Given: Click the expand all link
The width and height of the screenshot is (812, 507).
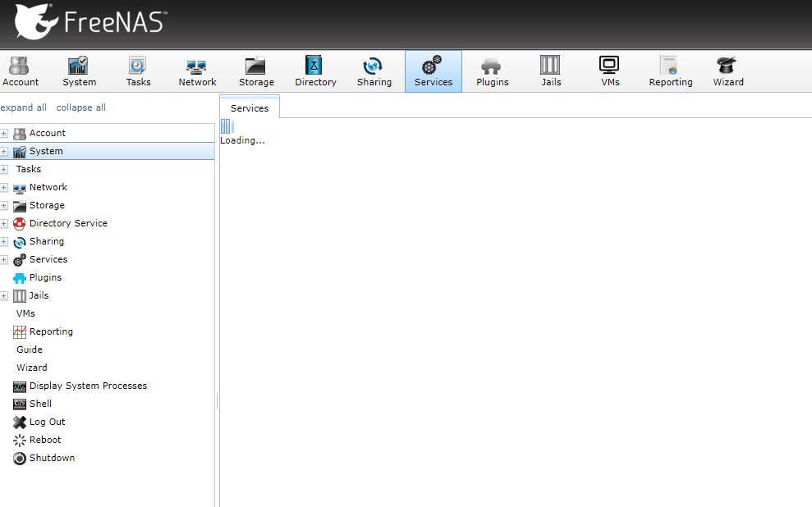Looking at the screenshot, I should tap(23, 107).
